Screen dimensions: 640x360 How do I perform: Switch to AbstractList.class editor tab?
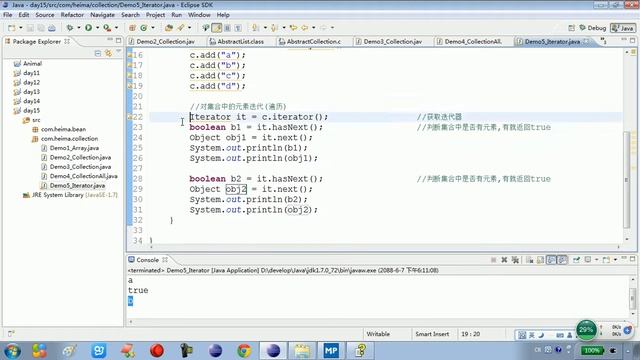point(240,41)
